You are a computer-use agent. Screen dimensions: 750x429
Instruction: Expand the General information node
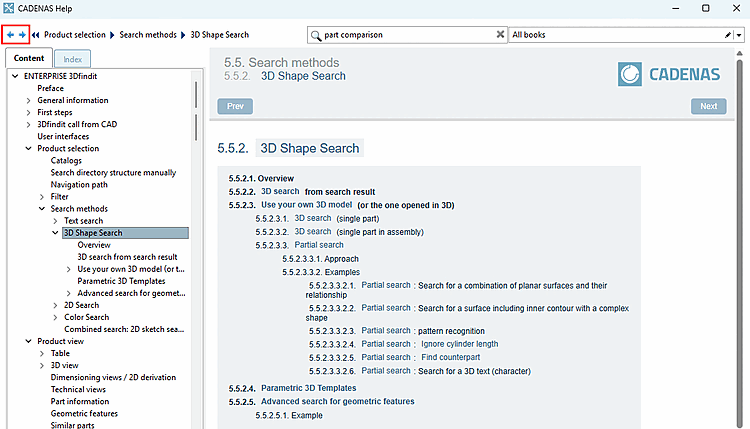pos(28,100)
